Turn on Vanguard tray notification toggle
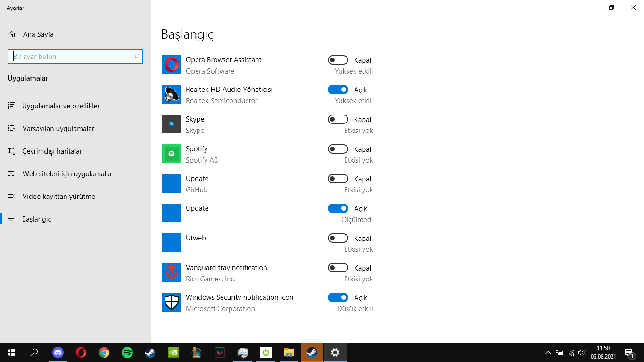This screenshot has height=362, width=644. pos(338,268)
